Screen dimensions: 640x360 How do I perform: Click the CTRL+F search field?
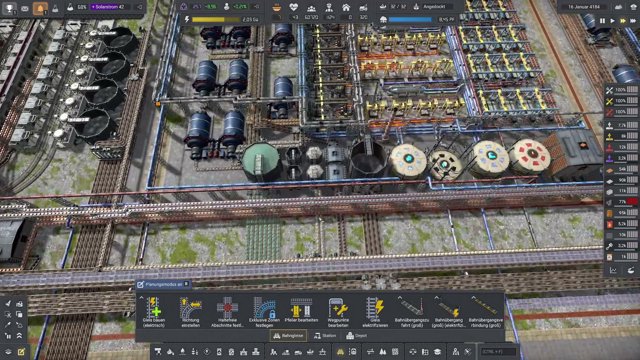point(498,351)
